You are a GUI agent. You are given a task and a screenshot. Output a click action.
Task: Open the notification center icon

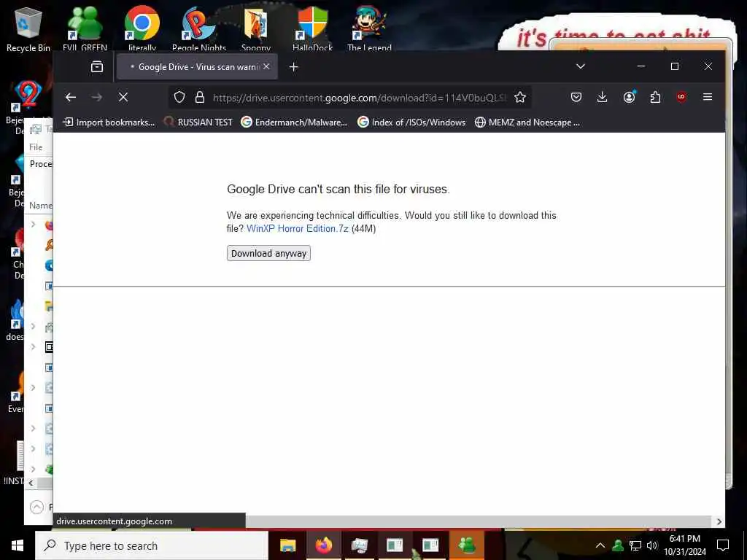pos(723,545)
